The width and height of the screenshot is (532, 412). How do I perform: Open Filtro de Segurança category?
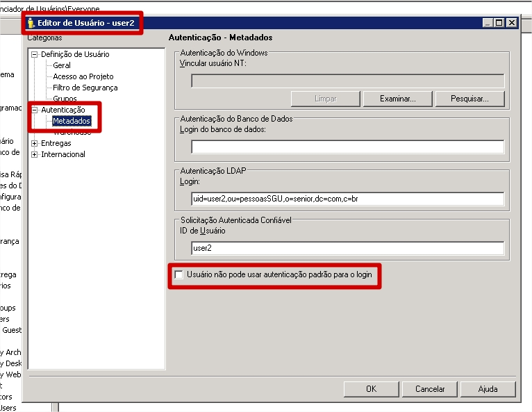85,88
